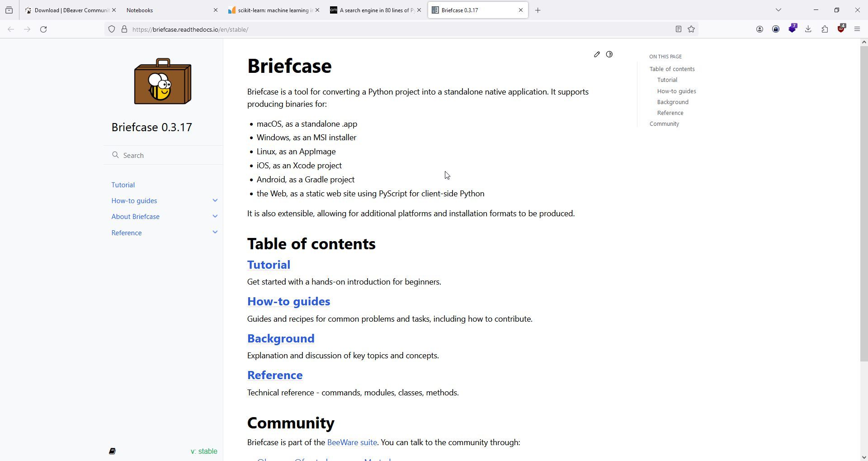This screenshot has width=868, height=461.
Task: Toggle reader view icon in address bar
Action: 678,29
